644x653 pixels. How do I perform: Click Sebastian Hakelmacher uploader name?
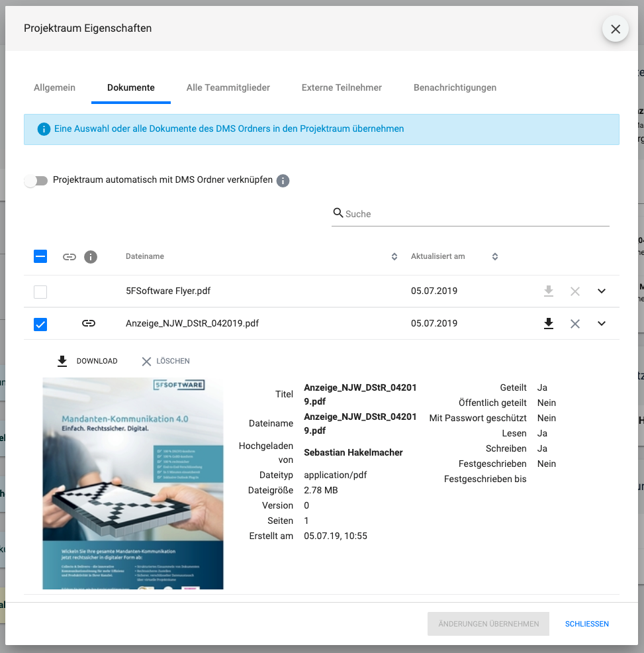point(353,452)
